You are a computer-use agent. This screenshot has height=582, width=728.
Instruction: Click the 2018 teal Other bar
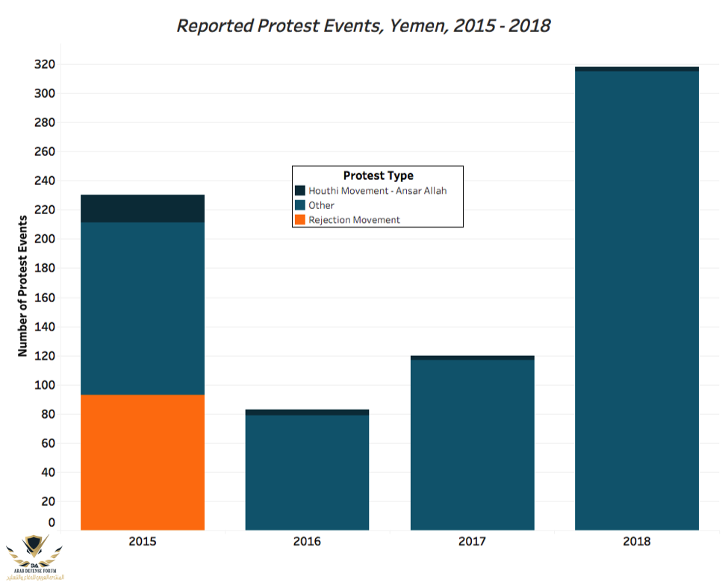point(636,300)
